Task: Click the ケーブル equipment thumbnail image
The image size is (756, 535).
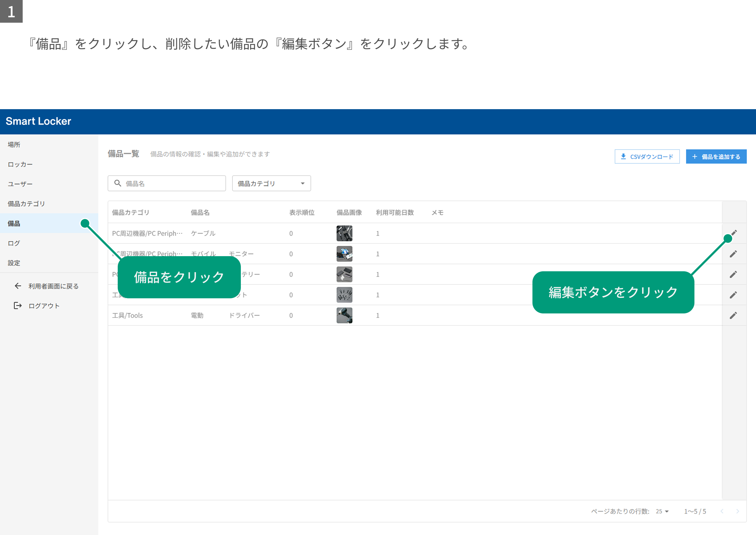Action: (x=345, y=233)
